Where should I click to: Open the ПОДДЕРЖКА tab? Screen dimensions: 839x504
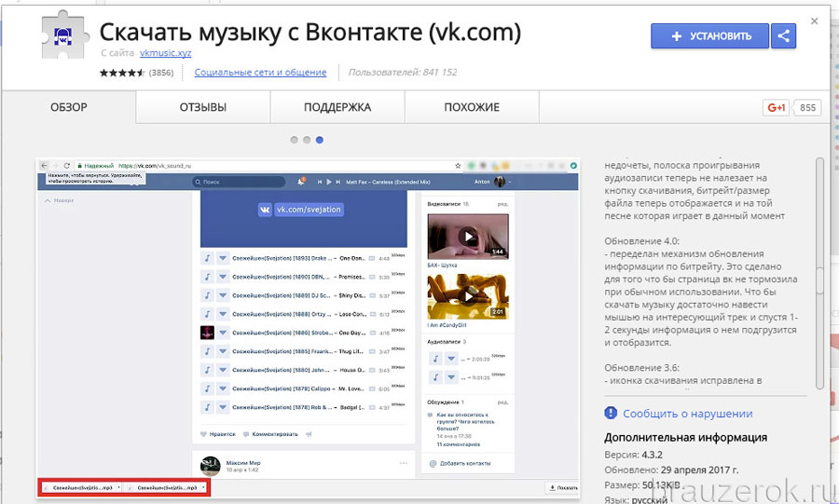point(337,107)
